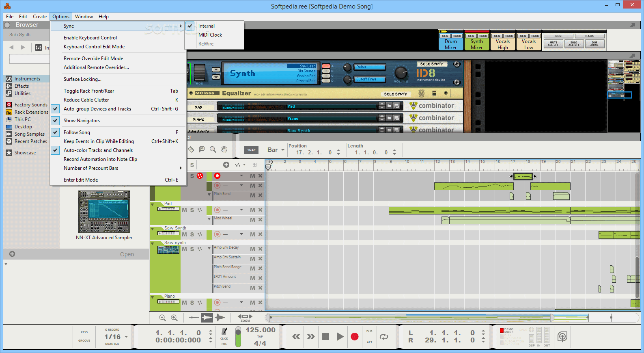The height and width of the screenshot is (353, 644).
Task: Collapse the Saw synth track with device thumbnail
Action: pyautogui.click(x=153, y=243)
